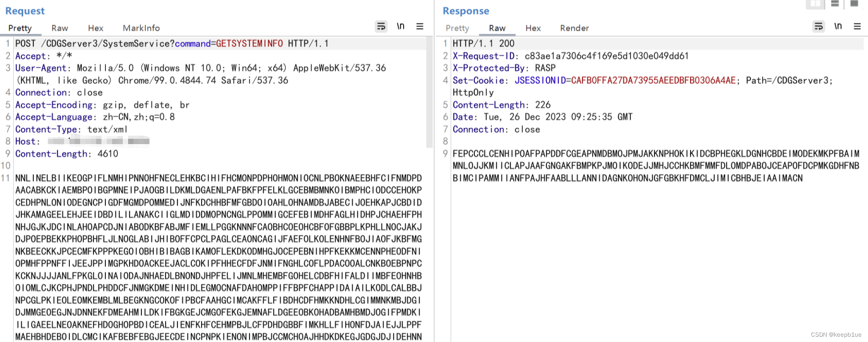Switch Response view to Raw tab
This screenshot has height=342, width=868.
tap(497, 28)
